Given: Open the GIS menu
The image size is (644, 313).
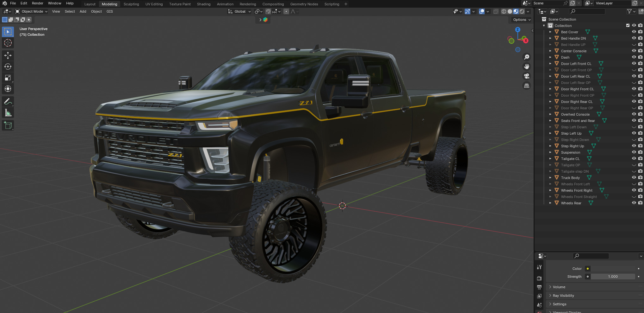Looking at the screenshot, I should [x=110, y=11].
